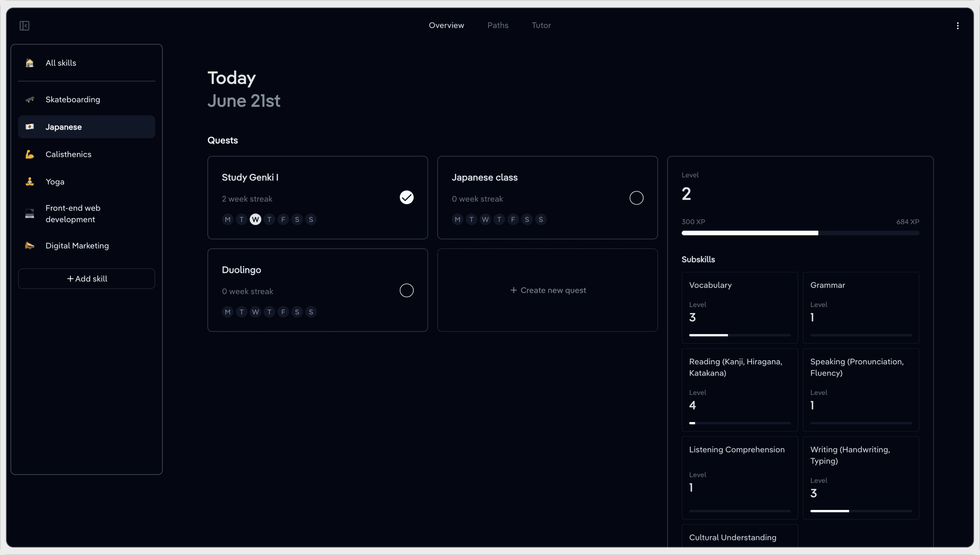Select Skateboarding skill
Image resolution: width=980 pixels, height=555 pixels.
86,99
